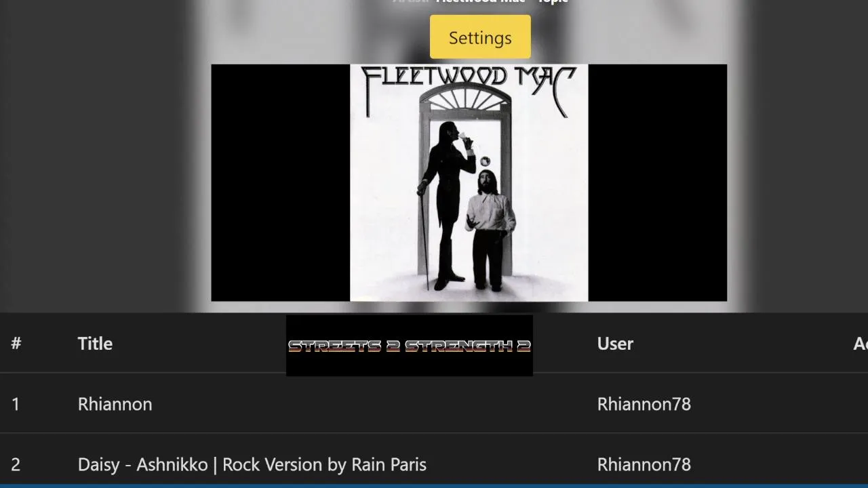868x488 pixels.
Task: Click queue position number 2
Action: (x=16, y=464)
